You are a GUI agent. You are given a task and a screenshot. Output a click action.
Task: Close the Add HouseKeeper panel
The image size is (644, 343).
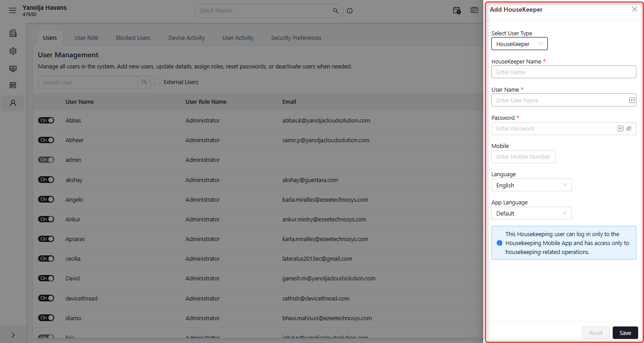635,9
